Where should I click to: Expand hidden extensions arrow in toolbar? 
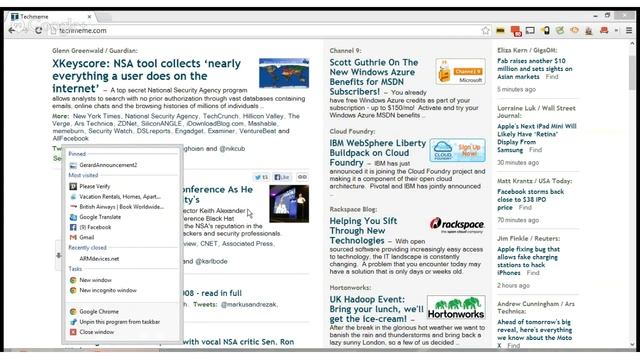[x=616, y=30]
